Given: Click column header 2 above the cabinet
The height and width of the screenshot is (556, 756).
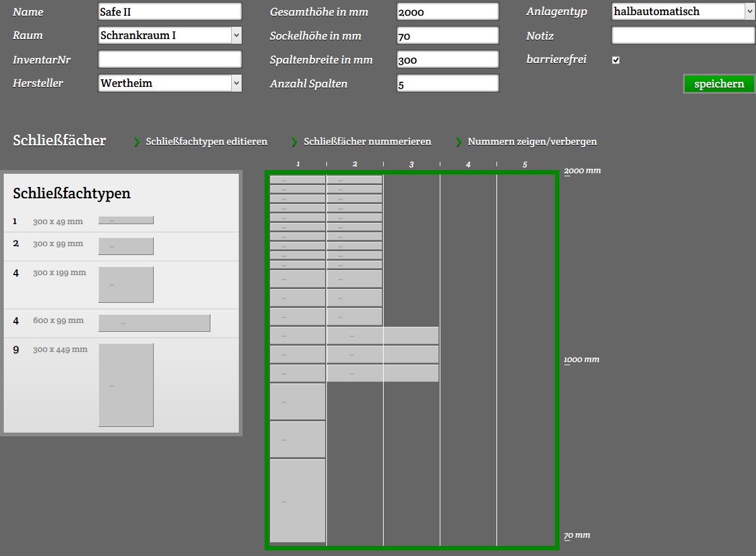Looking at the screenshot, I should tap(355, 164).
